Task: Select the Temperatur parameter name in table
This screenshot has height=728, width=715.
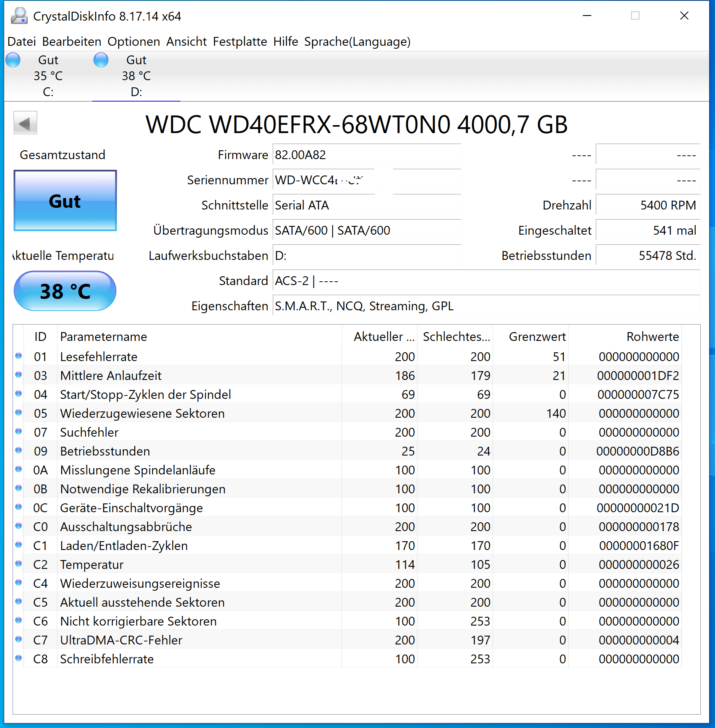Action: (92, 565)
